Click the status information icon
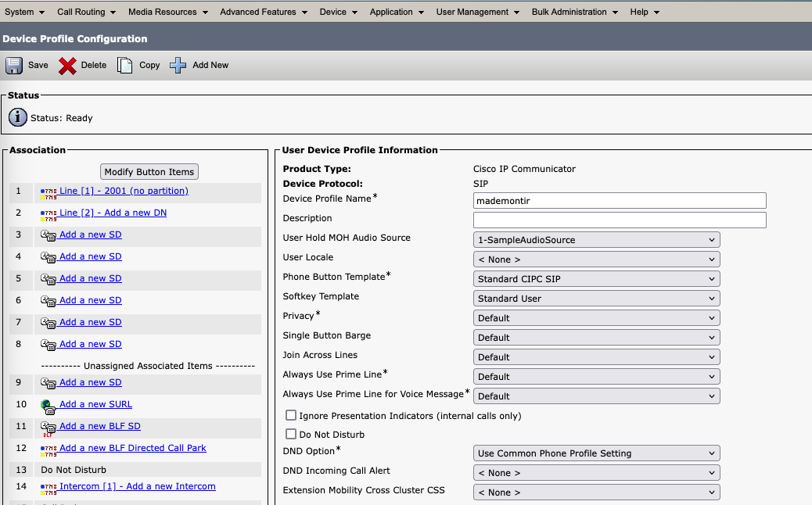The width and height of the screenshot is (812, 505). 18,118
